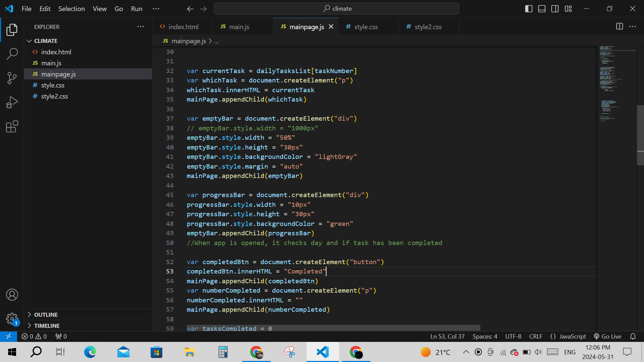Toggle the primary side bar visibility
The height and width of the screenshot is (362, 644).
(x=529, y=9)
